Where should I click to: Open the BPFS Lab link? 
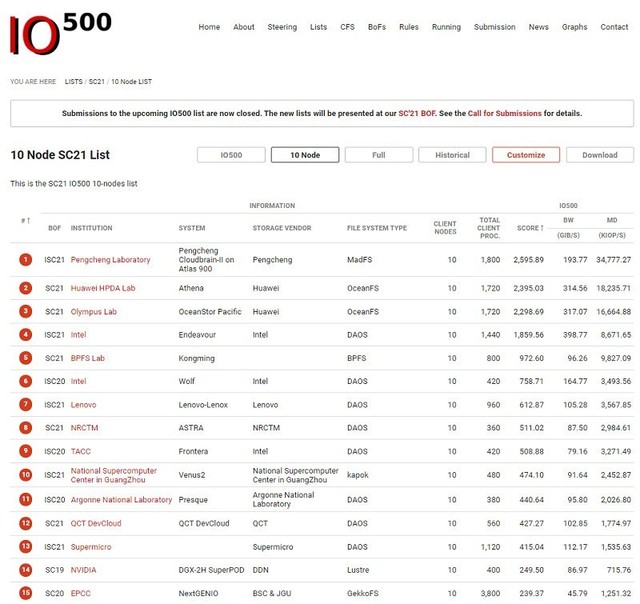(87, 358)
